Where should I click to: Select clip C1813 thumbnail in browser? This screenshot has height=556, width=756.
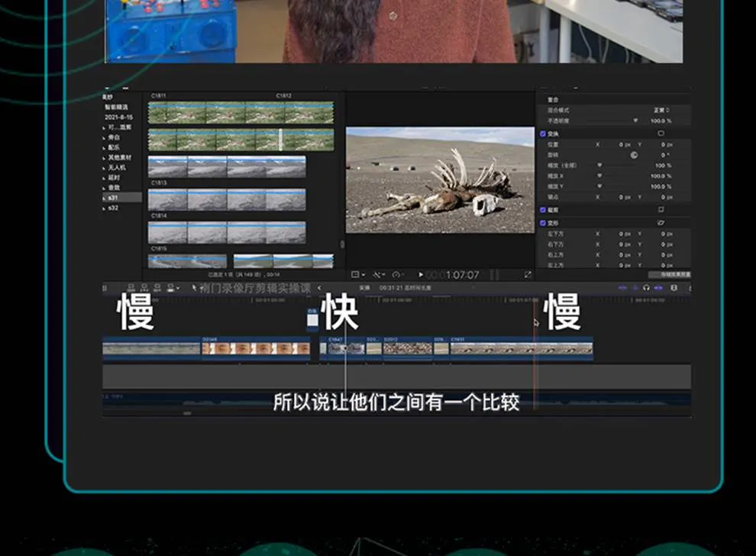pos(227,199)
